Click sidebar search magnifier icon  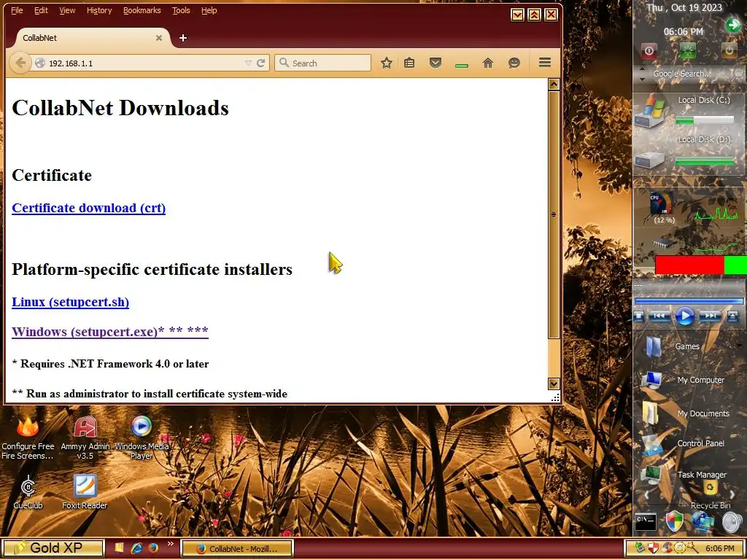pos(738,74)
